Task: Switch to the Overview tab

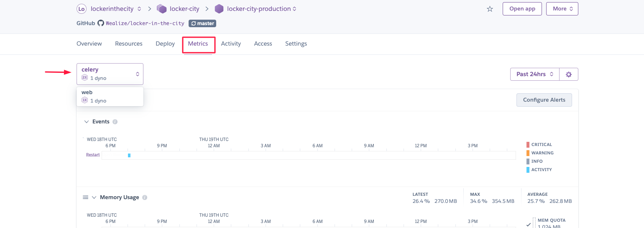Action: (89, 44)
